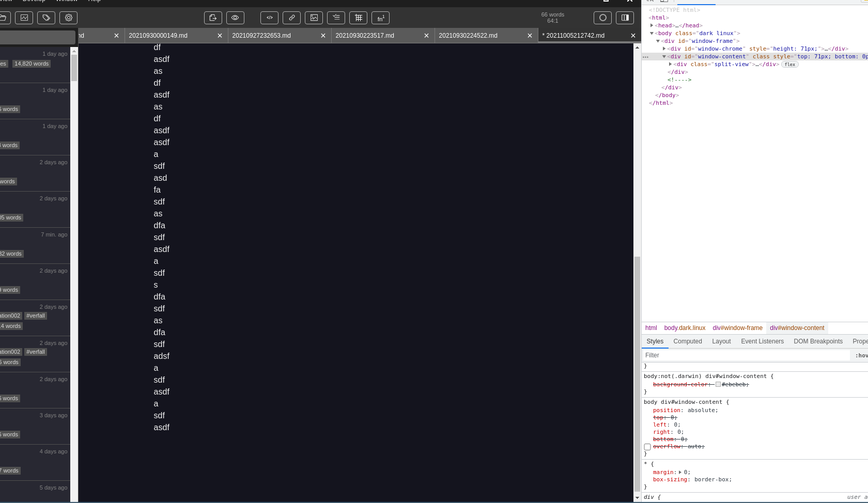Click the div#window-frame breadcrumb
The image size is (868, 503).
click(737, 328)
